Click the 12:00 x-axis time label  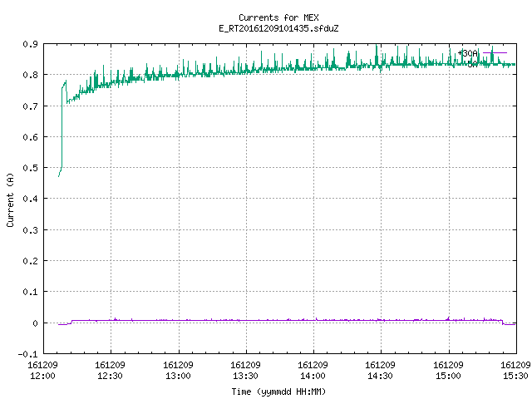42,376
